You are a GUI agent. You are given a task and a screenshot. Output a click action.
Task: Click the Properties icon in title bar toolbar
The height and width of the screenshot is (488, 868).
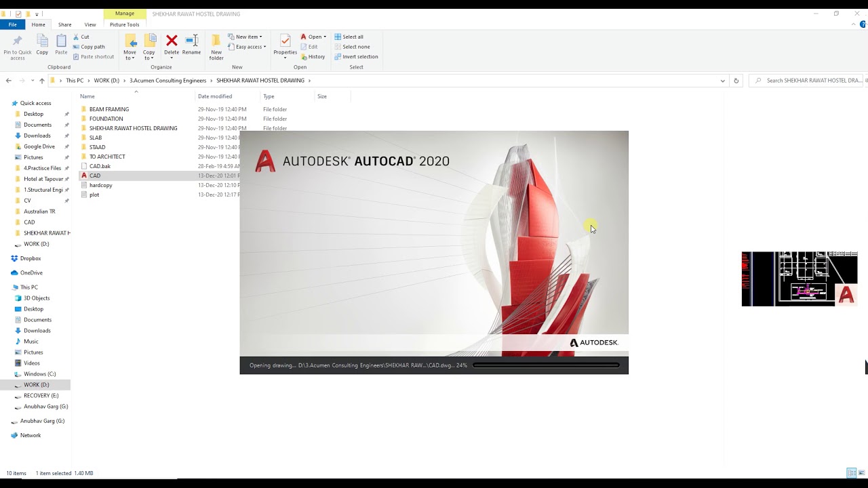tap(18, 14)
